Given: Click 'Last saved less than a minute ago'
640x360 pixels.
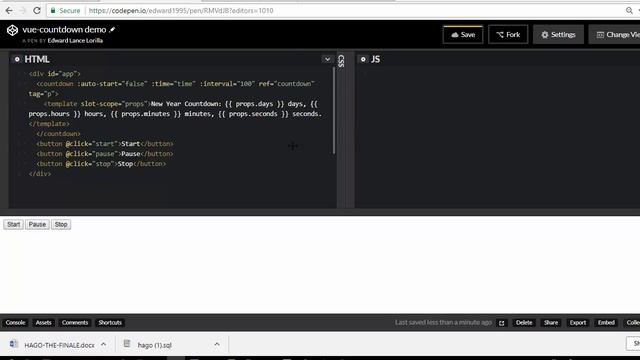Looking at the screenshot, I should pos(443,322).
